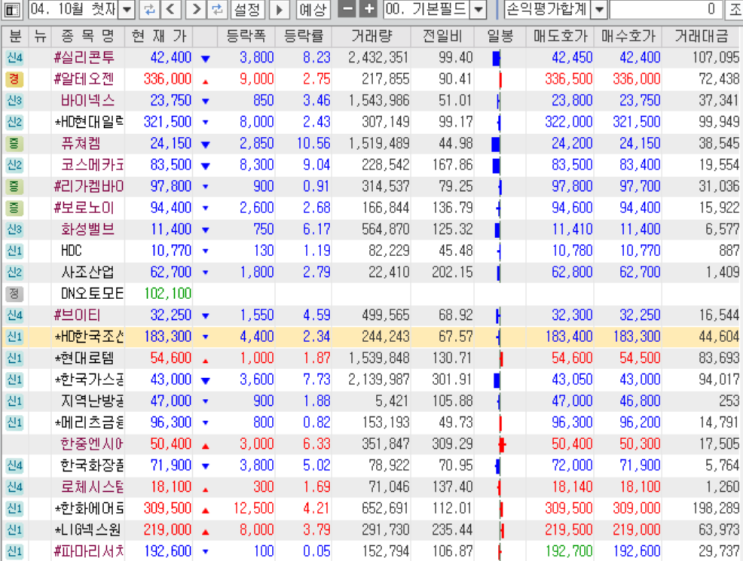Click the 증 badge on 보로노이 row
743x561 pixels.
14,208
